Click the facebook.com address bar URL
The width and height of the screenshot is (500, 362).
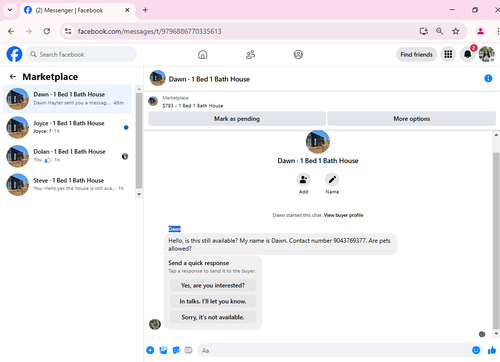pyautogui.click(x=149, y=31)
